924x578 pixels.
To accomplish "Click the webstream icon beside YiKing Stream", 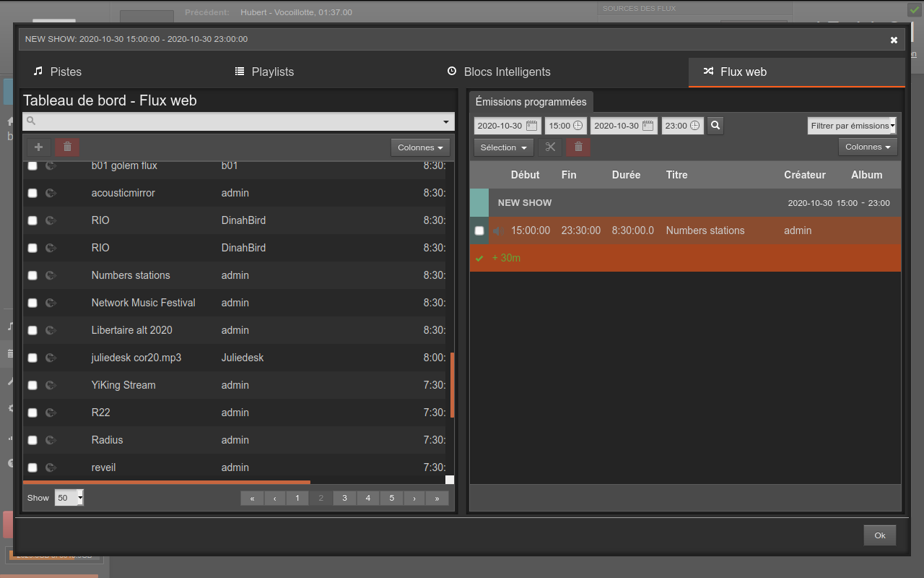I will (x=51, y=385).
